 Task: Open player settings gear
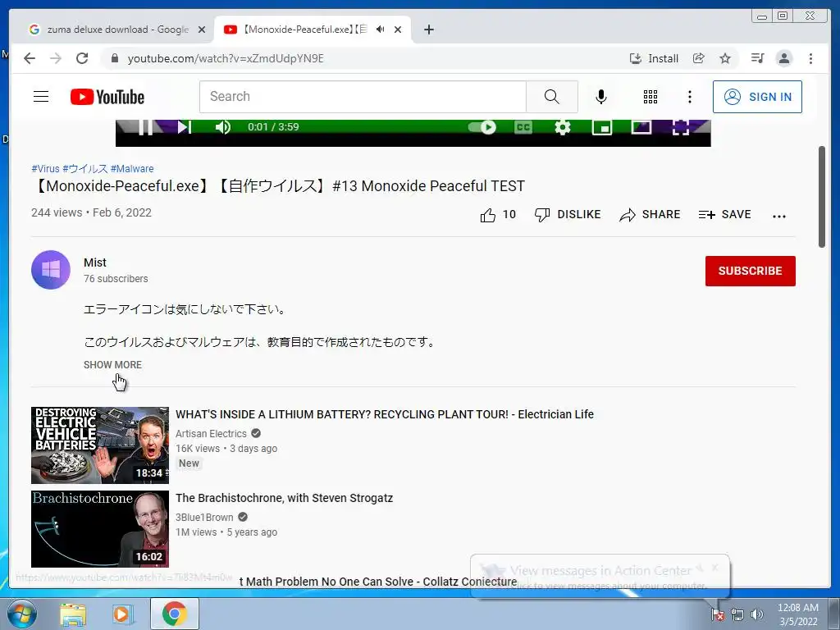click(563, 127)
